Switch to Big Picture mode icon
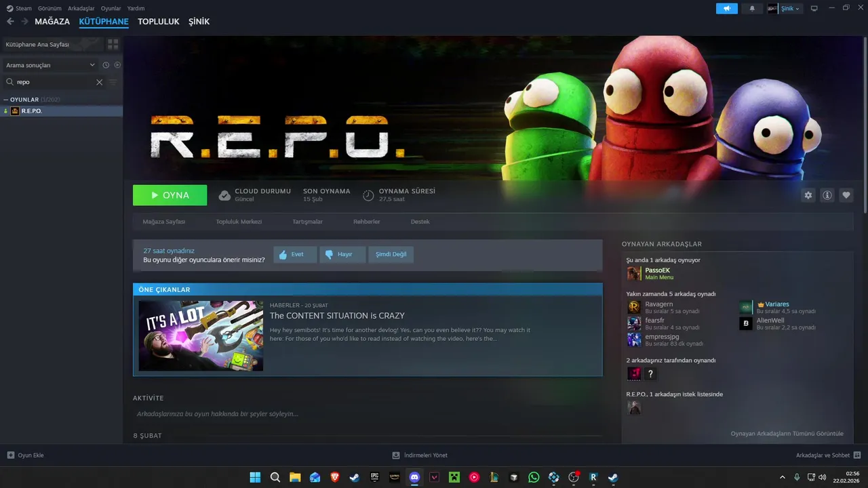 (x=814, y=9)
